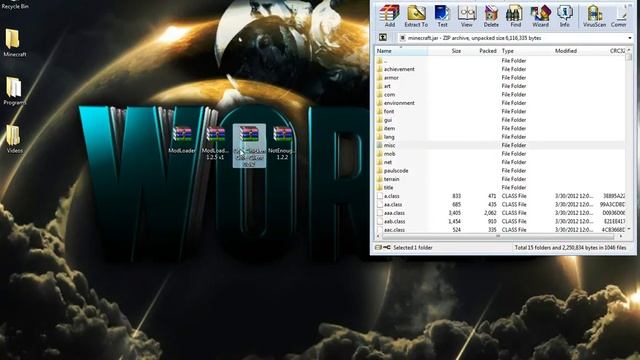Image resolution: width=640 pixels, height=360 pixels.
Task: Launch the Wizard tool
Action: coord(540,16)
